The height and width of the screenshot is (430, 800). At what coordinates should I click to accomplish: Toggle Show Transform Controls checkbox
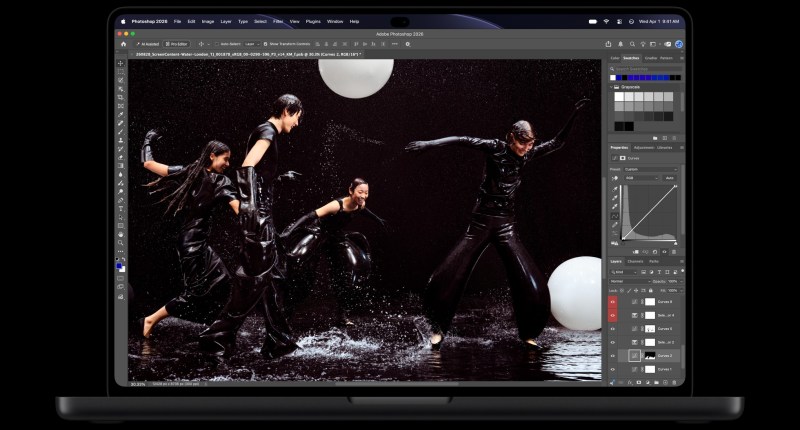(x=265, y=44)
